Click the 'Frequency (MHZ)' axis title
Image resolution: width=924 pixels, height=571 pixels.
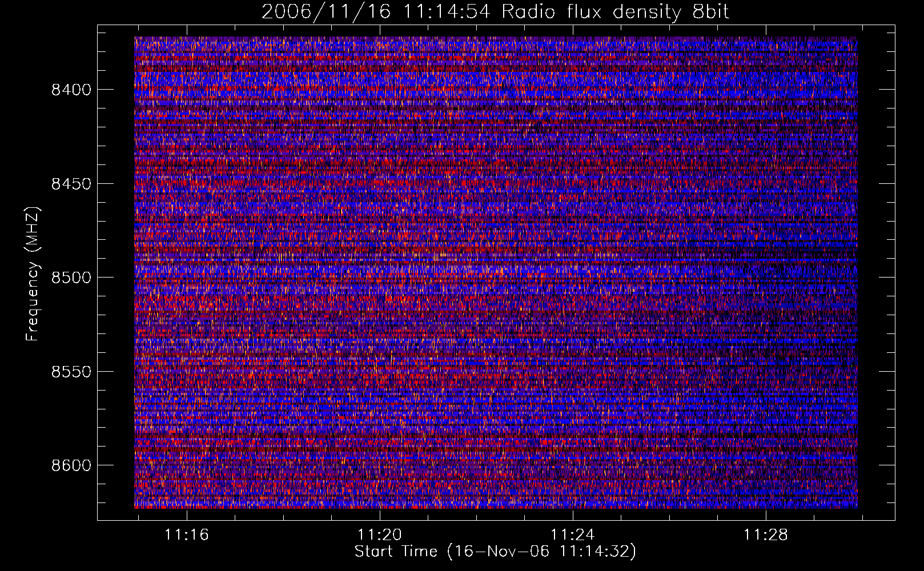tap(33, 274)
